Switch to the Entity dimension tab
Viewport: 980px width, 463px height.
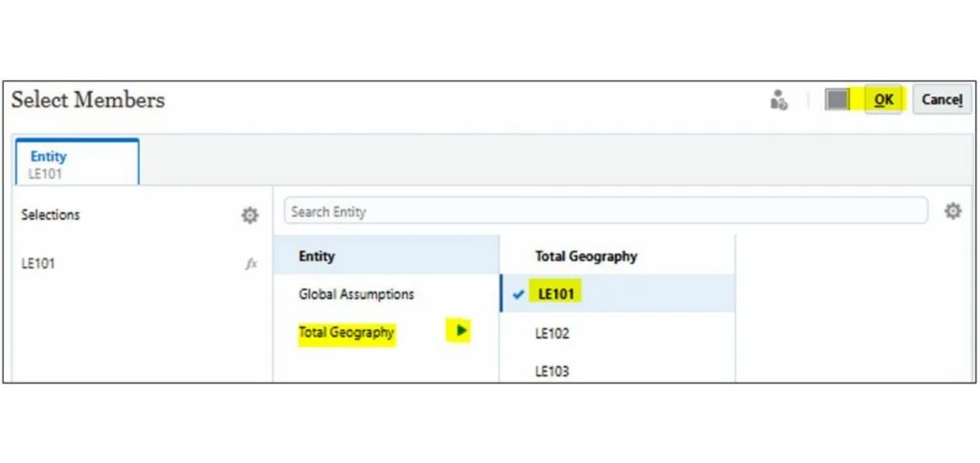(77, 162)
